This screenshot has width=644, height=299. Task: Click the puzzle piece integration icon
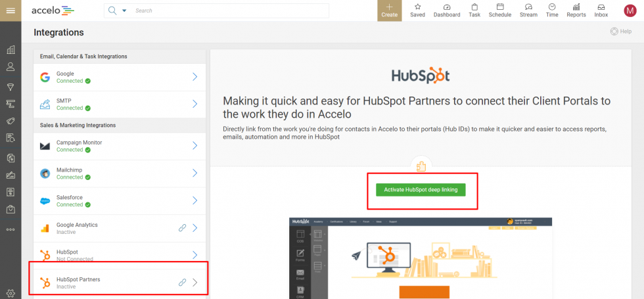pyautogui.click(x=421, y=166)
